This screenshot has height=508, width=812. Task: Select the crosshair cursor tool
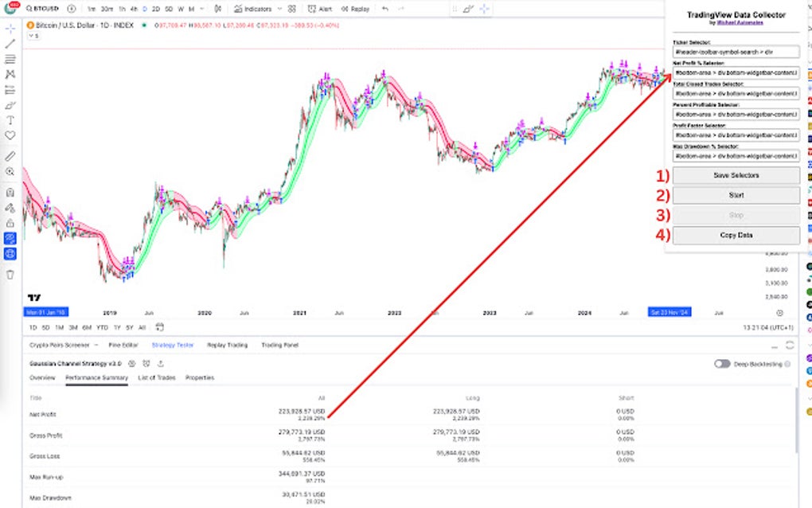point(10,29)
